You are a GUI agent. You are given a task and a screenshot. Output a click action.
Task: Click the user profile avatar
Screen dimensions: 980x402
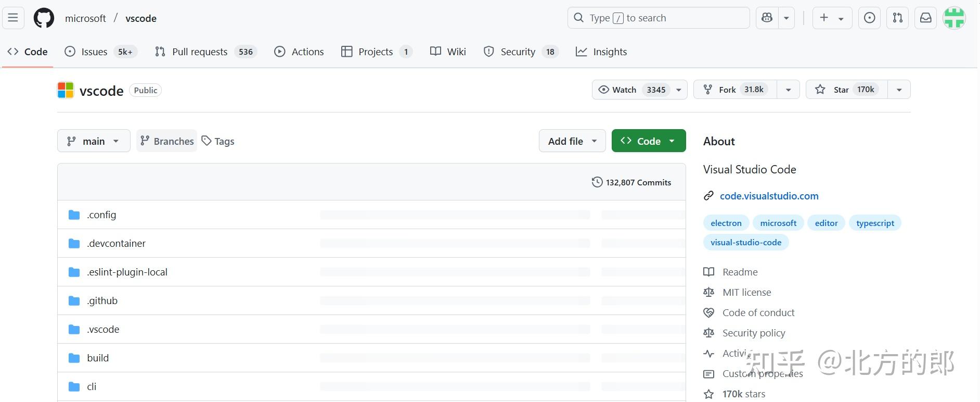(955, 18)
